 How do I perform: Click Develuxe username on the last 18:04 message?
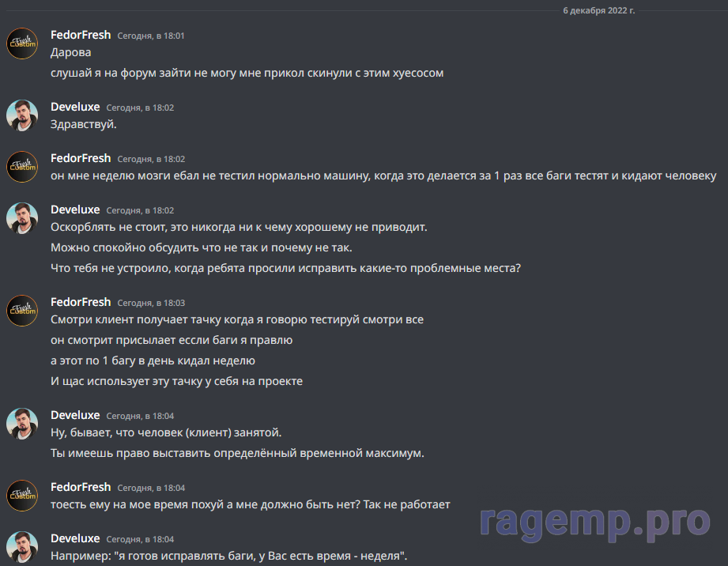75,538
